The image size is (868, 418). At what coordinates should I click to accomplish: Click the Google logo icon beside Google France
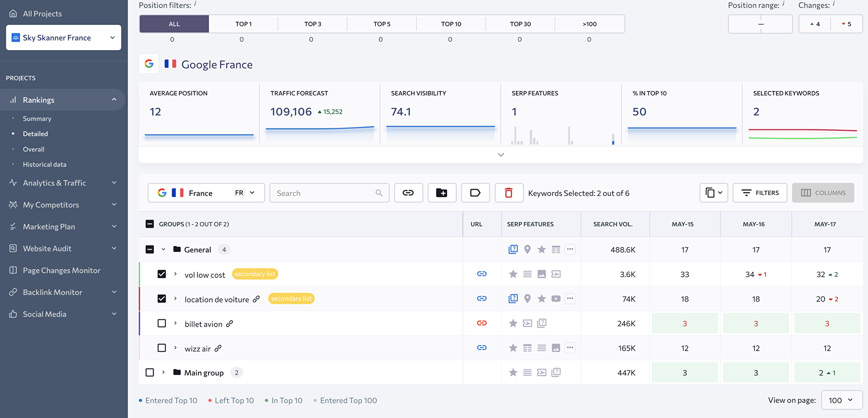pos(149,64)
